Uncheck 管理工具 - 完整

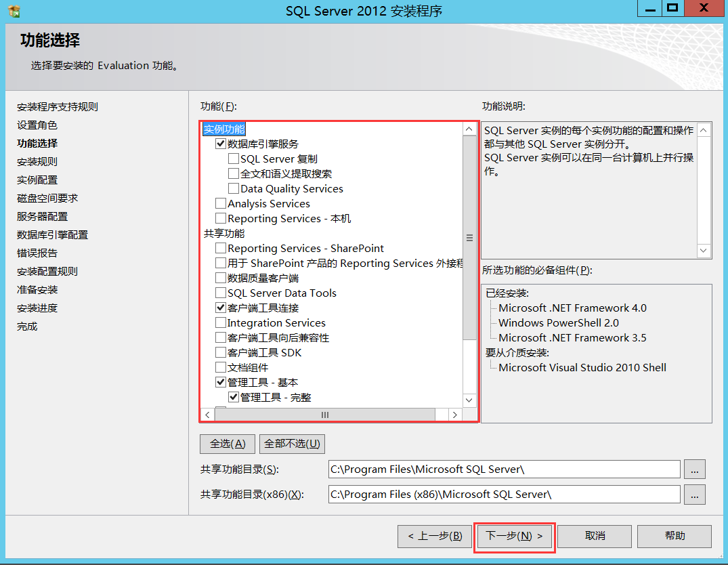234,397
